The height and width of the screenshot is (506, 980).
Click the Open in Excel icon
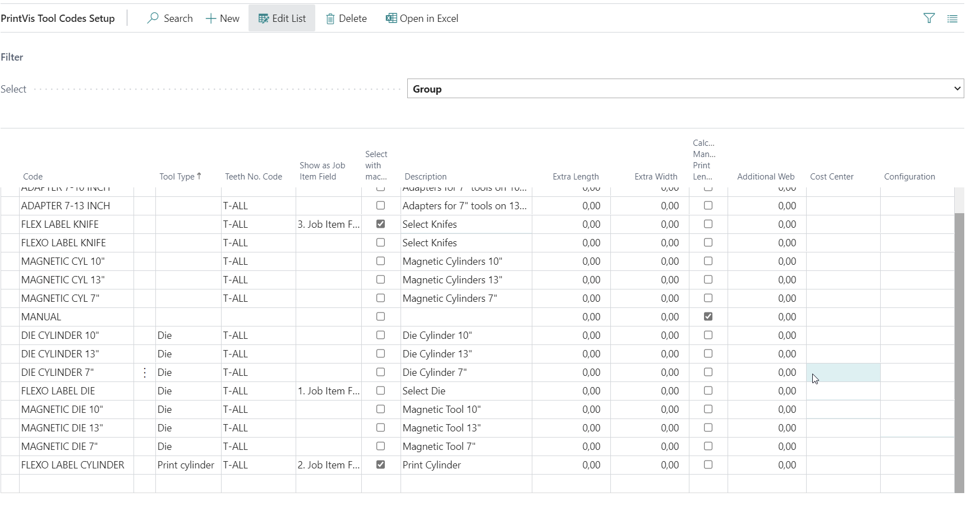pos(391,19)
